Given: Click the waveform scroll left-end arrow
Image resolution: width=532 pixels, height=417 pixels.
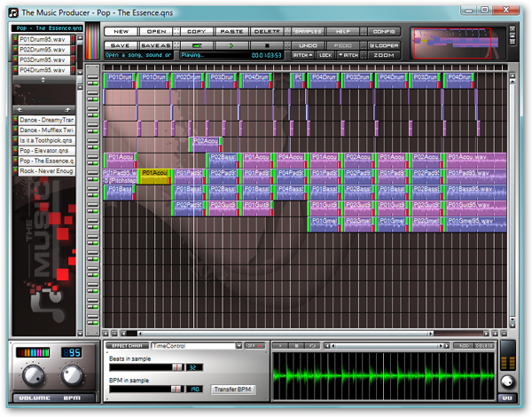Looking at the screenshot, I should point(326,346).
